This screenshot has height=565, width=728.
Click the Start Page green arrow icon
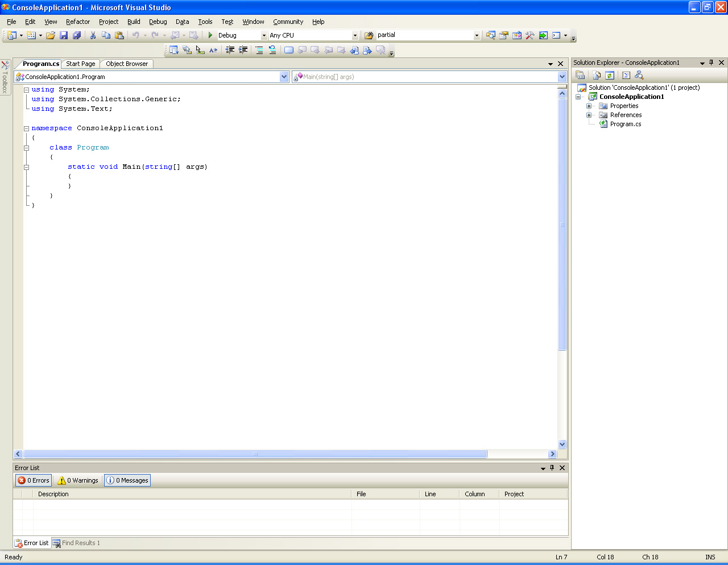pyautogui.click(x=543, y=35)
